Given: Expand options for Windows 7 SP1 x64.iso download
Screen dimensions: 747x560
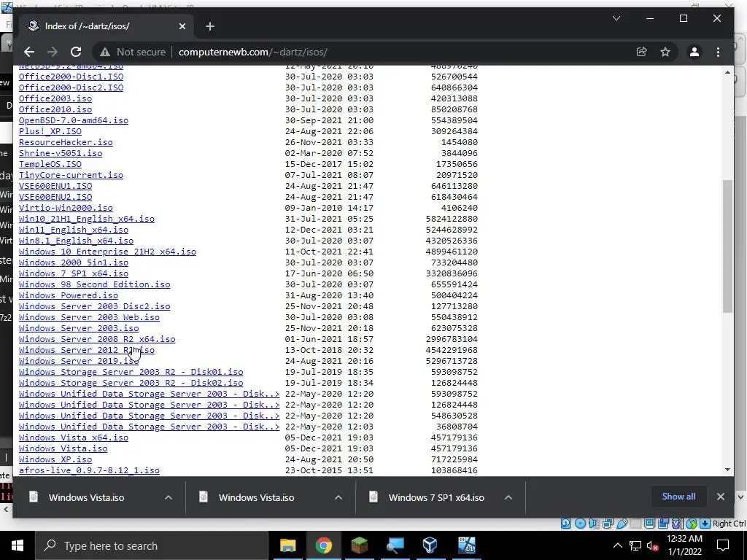Looking at the screenshot, I should [508, 497].
